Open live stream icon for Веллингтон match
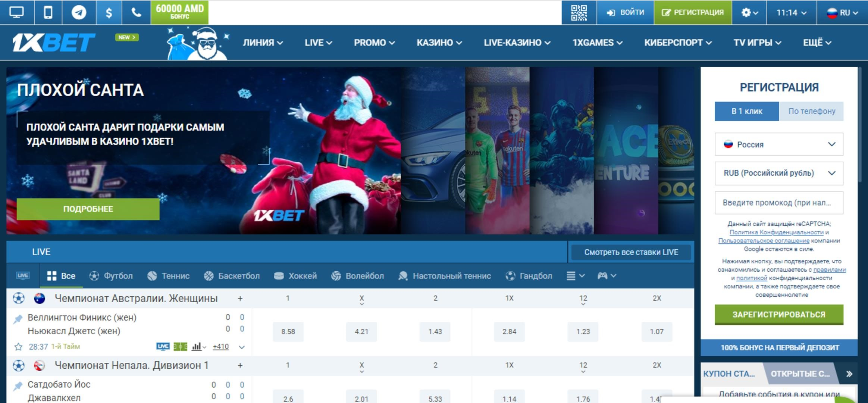 point(163,347)
